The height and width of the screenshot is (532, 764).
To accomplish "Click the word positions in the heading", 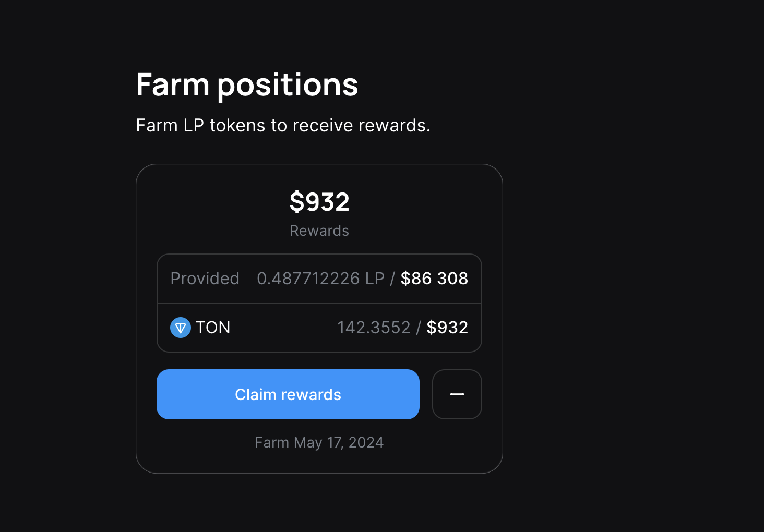I will [288, 84].
